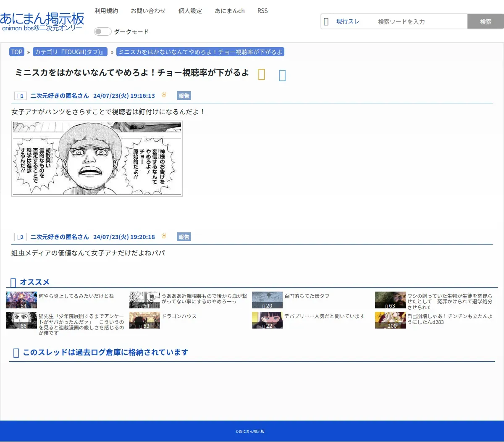Click the archive notice icon beside このスレッドは過去ログ

click(x=16, y=353)
